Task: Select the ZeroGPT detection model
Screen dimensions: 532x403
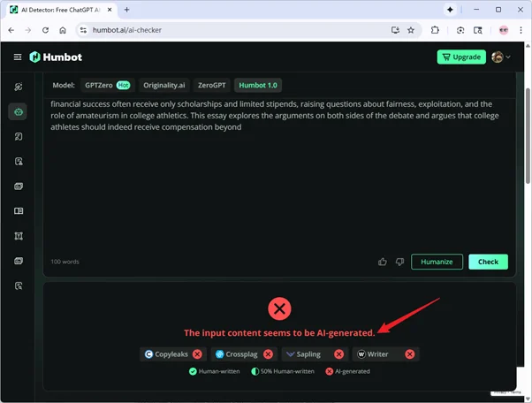Action: (x=211, y=86)
